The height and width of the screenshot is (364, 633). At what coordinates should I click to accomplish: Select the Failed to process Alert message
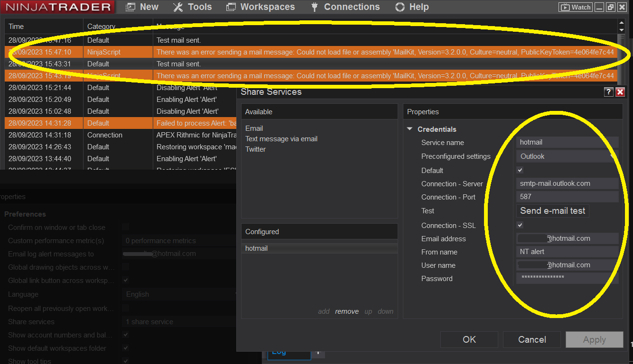click(x=196, y=123)
